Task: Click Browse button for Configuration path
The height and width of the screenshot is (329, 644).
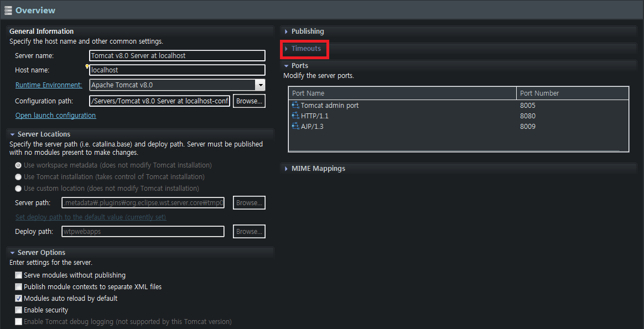Action: coord(249,101)
